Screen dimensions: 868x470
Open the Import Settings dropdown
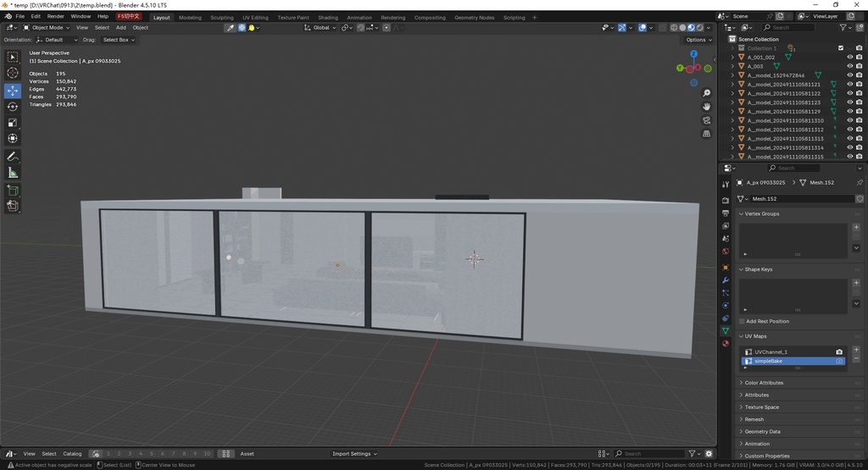(x=354, y=454)
